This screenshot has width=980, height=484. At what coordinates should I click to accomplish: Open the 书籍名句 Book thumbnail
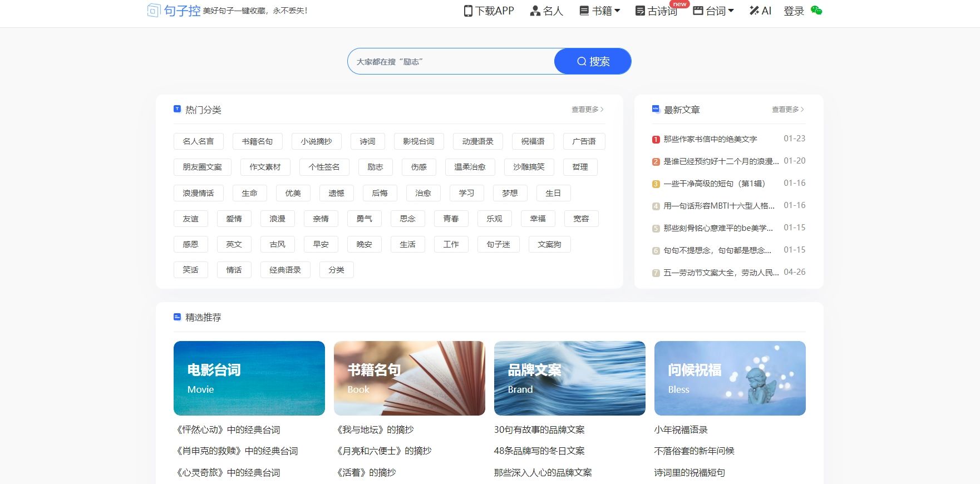[410, 378]
